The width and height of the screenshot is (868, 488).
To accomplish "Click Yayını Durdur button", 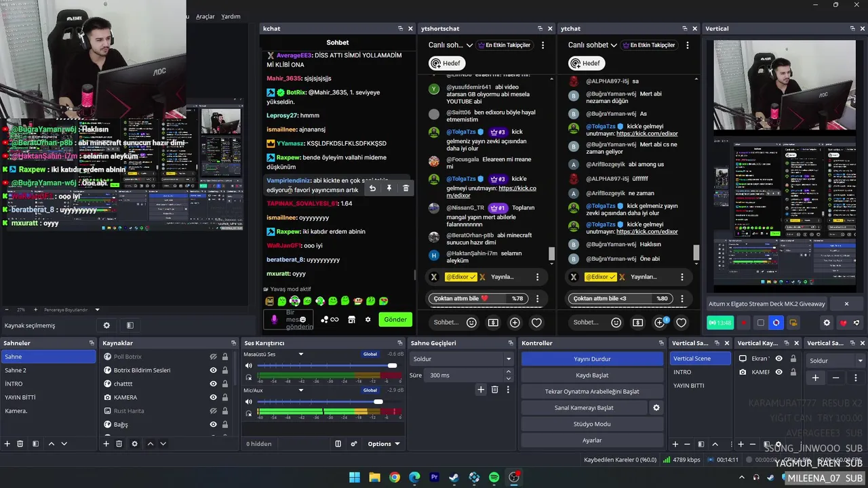I will tap(592, 359).
